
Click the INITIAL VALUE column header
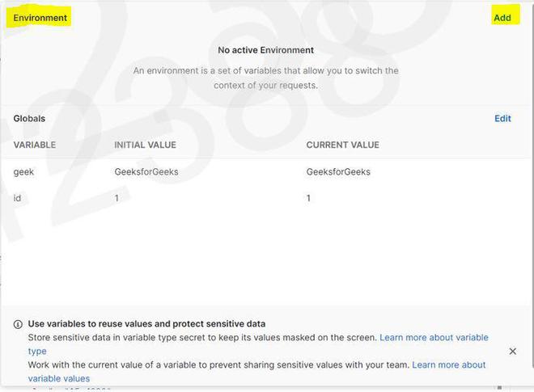click(x=146, y=145)
